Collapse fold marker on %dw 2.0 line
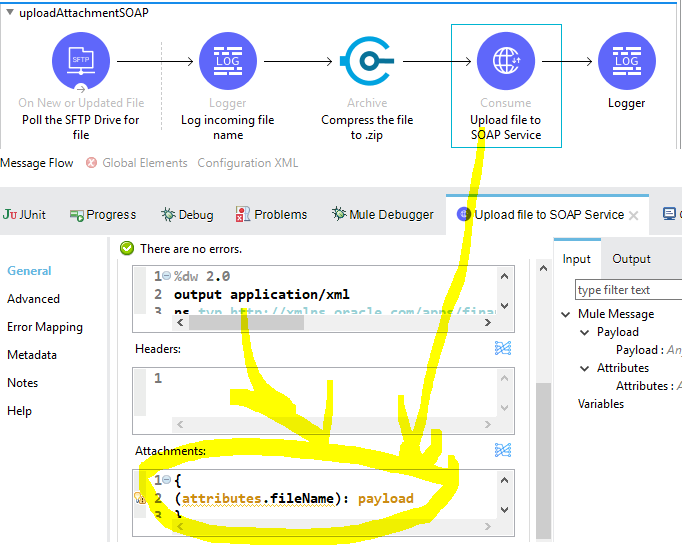The height and width of the screenshot is (545, 682). pyautogui.click(x=167, y=276)
